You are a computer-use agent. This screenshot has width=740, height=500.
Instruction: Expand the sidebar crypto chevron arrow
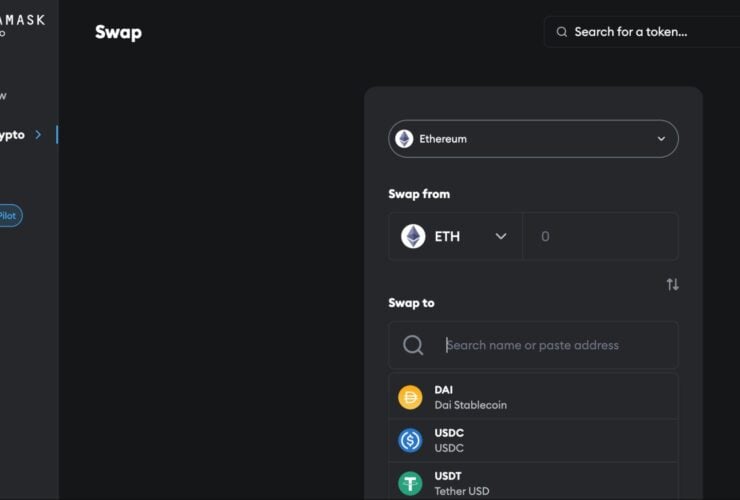(x=38, y=135)
